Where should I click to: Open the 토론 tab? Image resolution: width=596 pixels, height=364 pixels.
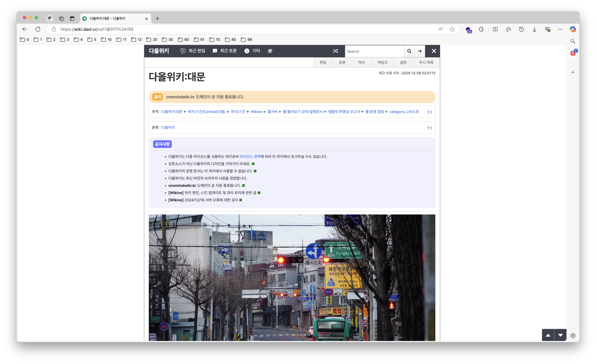click(342, 62)
